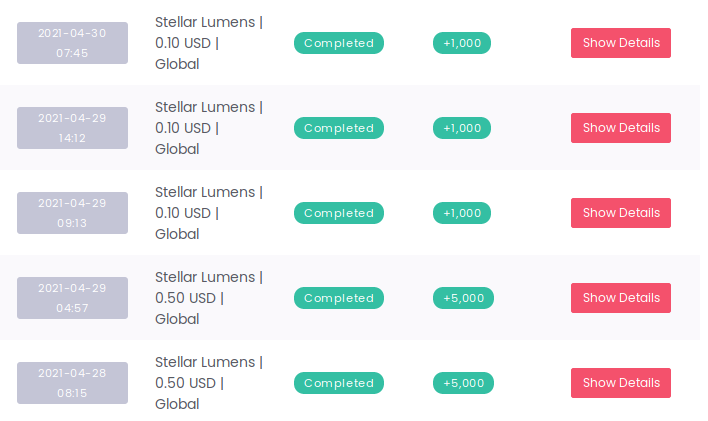Show details for 2021-04-29 09:13 order
Image resolution: width=708 pixels, height=421 pixels.
(621, 213)
